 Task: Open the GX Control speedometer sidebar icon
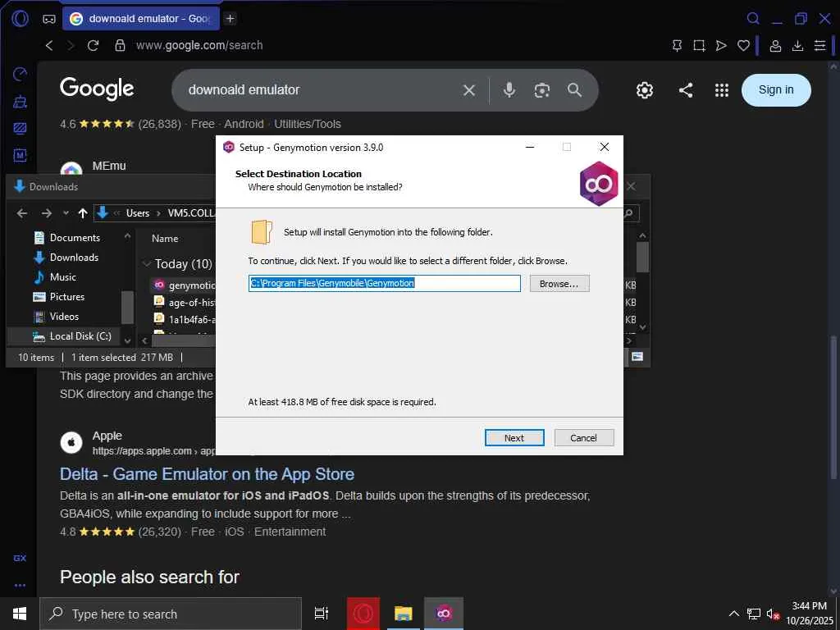20,74
